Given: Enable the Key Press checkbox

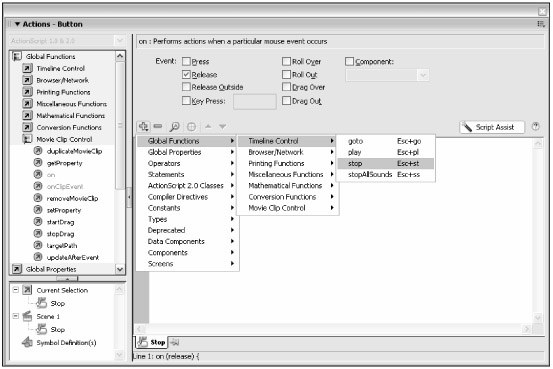Looking at the screenshot, I should click(x=186, y=101).
